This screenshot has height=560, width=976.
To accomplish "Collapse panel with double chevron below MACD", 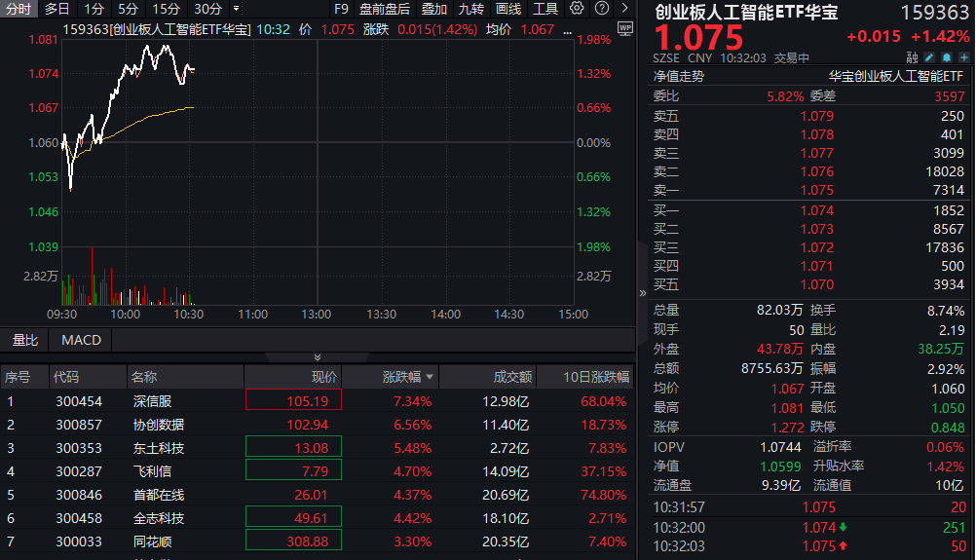I will click(x=317, y=357).
